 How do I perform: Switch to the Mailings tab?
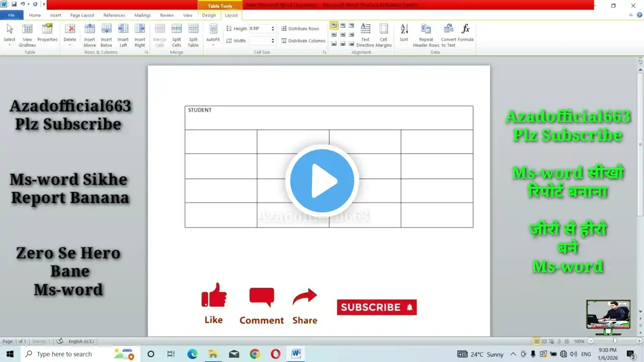(x=142, y=15)
